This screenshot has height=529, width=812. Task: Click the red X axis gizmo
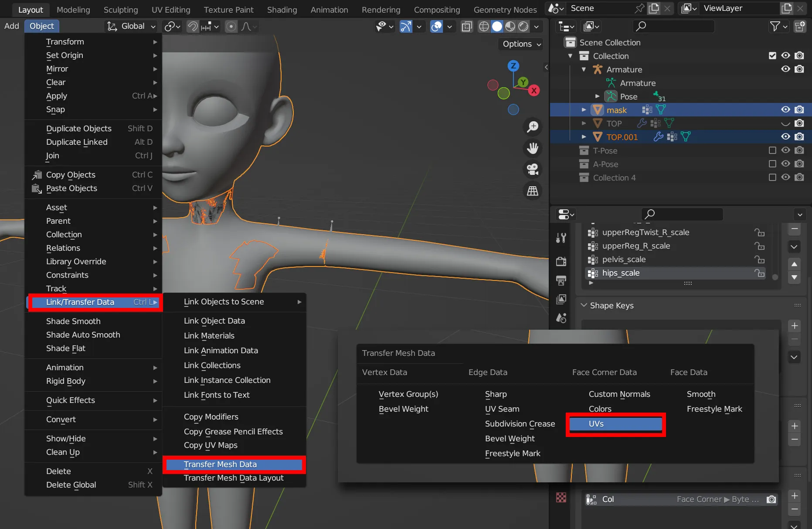click(534, 90)
